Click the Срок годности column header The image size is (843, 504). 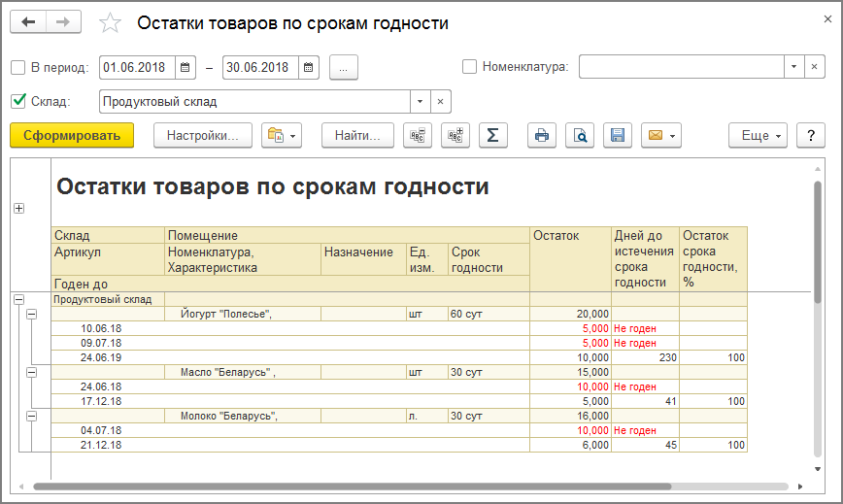tap(489, 259)
